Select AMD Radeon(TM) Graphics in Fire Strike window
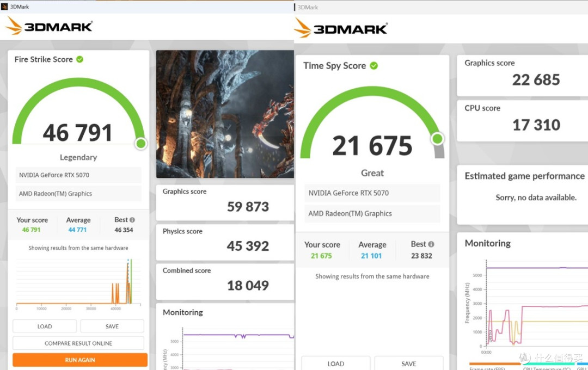This screenshot has height=370, width=588. point(78,194)
